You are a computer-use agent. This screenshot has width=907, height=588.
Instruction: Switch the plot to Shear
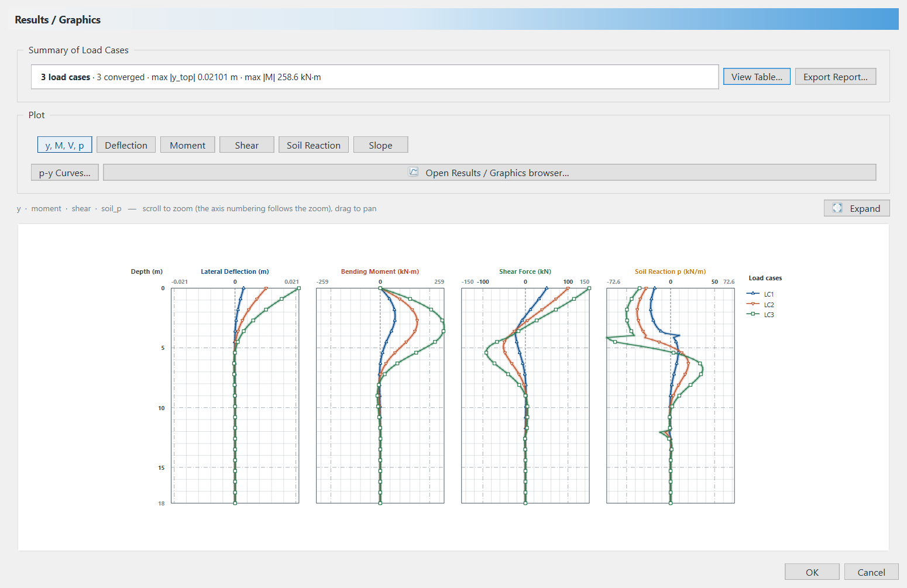click(x=246, y=145)
